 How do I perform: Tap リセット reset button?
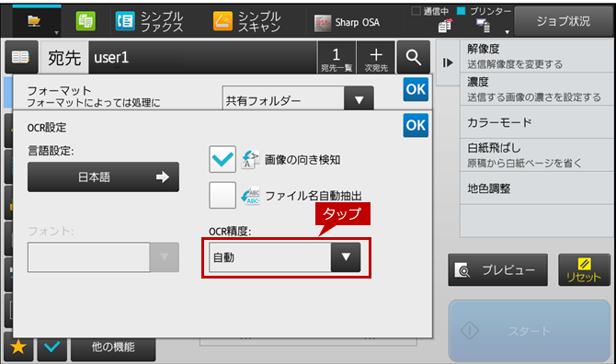tap(584, 269)
